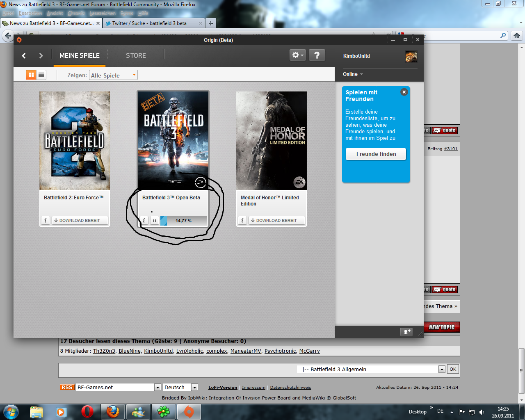Select the MEINE SPIELE tab
This screenshot has height=420, width=525.
(80, 55)
